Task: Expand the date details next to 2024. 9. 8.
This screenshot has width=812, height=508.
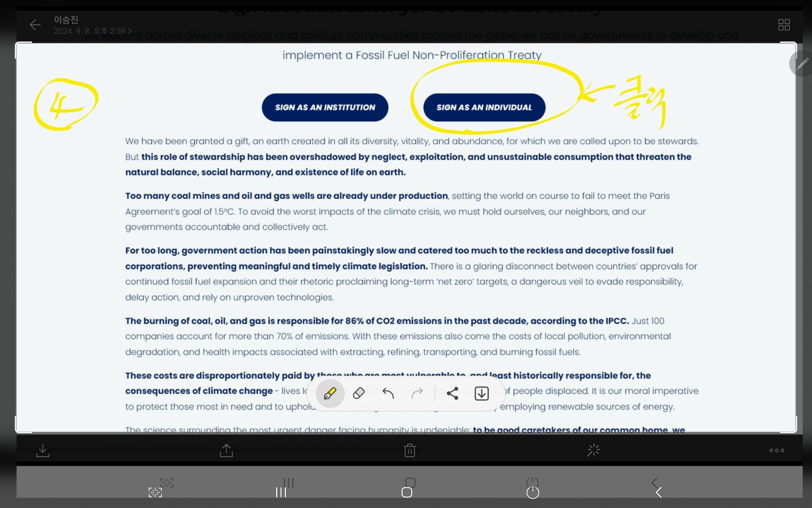Action: (x=93, y=31)
